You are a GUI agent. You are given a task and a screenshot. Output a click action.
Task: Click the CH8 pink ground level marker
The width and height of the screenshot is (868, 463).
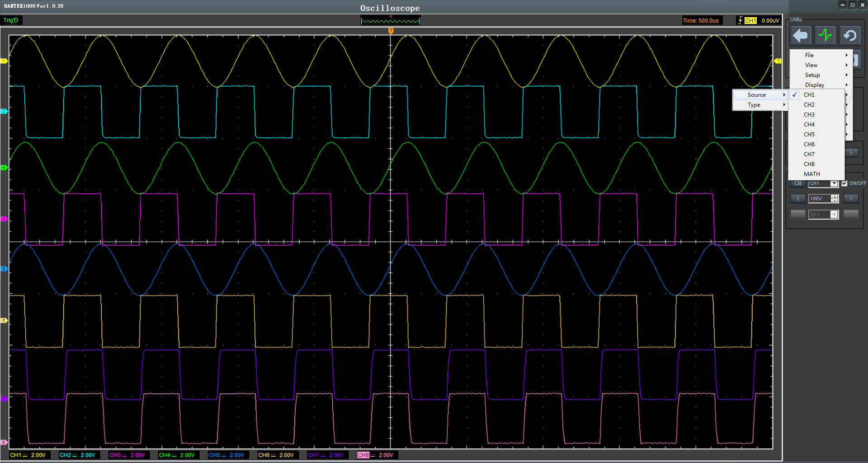[x=4, y=442]
